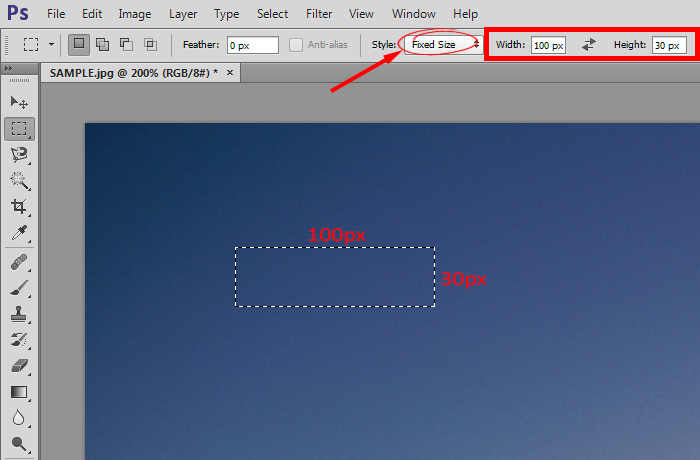Expand the collapsed toolbox with double arrows
This screenshot has height=460, width=700.
click(8, 68)
